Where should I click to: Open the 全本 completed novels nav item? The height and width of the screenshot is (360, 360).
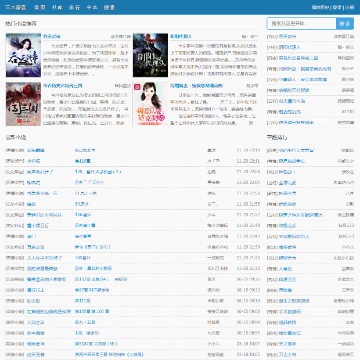92,7
